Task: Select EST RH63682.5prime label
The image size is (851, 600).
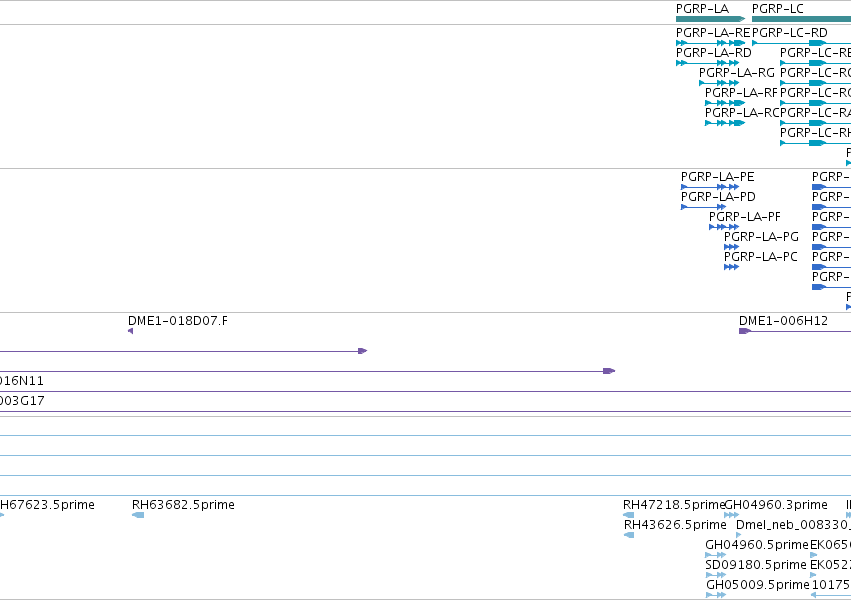Action: (x=183, y=505)
